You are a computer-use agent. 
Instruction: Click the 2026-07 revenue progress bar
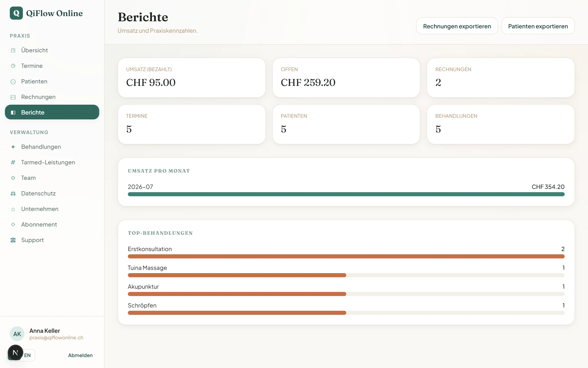[x=346, y=194]
